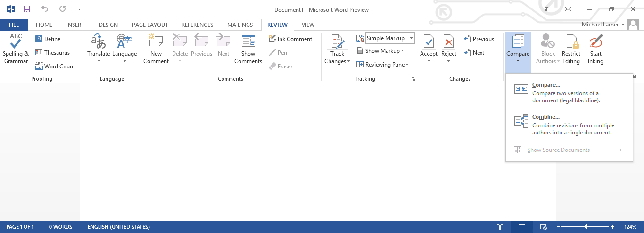Click the user account picture

[634, 25]
